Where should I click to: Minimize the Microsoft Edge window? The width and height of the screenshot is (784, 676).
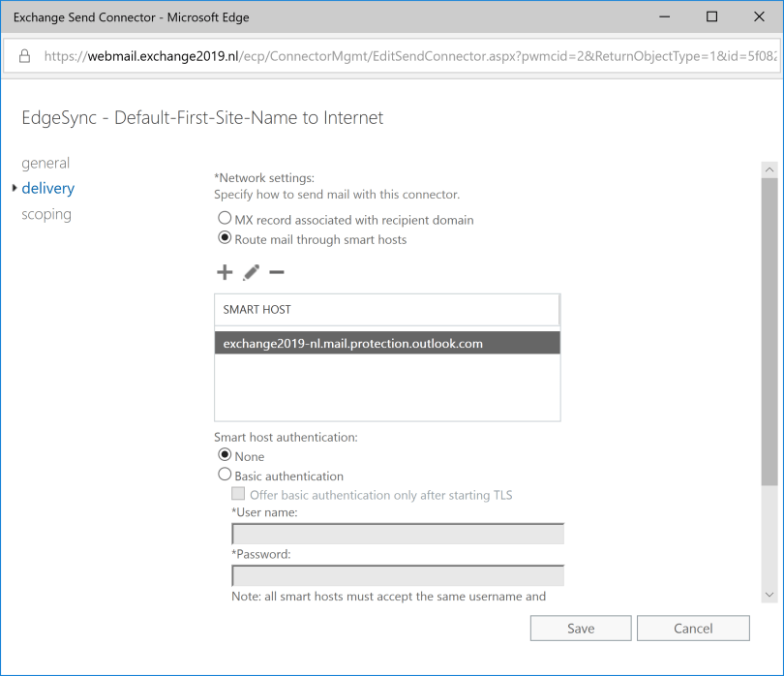(x=667, y=16)
